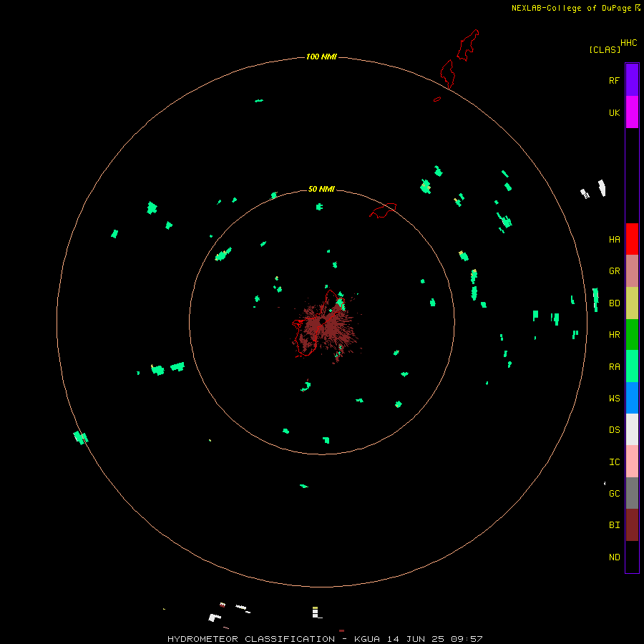This screenshot has height=644, width=644.
Task: Click the BI brown legend swatch
Action: pos(632,525)
